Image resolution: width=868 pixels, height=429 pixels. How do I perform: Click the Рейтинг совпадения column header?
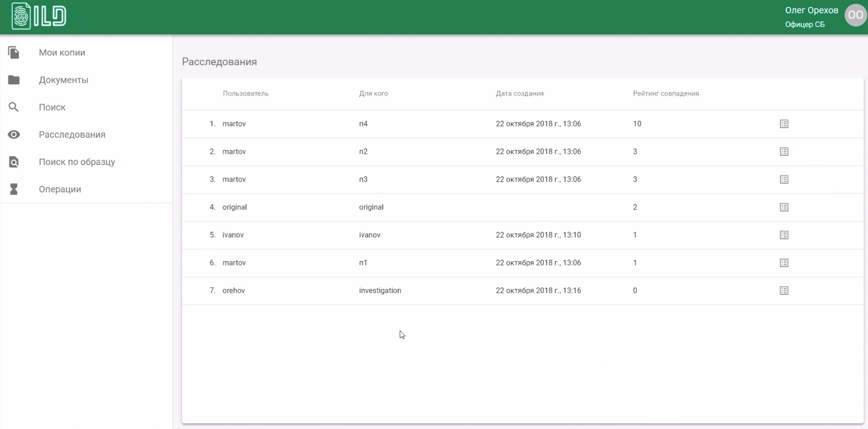pyautogui.click(x=666, y=93)
